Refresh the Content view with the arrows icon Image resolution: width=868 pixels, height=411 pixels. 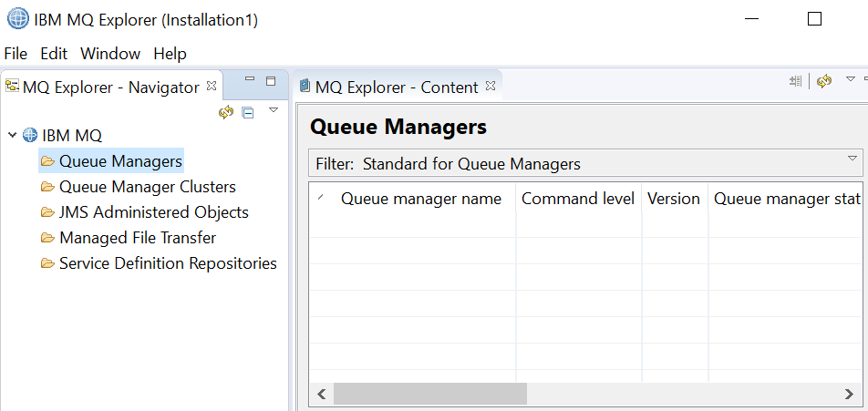coord(824,82)
